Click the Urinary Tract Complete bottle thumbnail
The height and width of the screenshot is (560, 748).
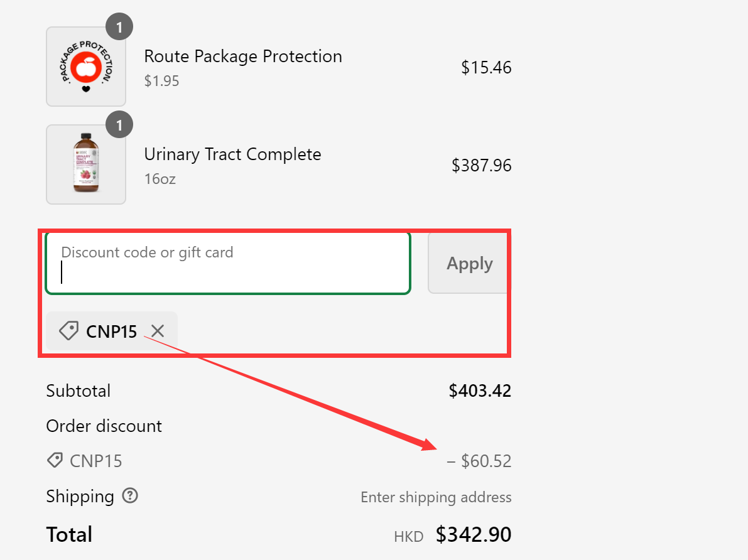point(86,164)
